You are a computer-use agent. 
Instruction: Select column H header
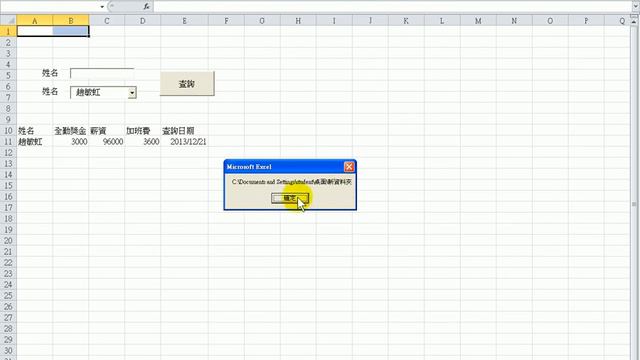point(298,20)
